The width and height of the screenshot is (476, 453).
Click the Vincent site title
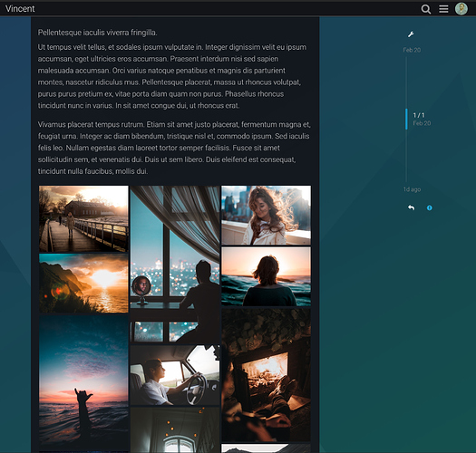20,9
